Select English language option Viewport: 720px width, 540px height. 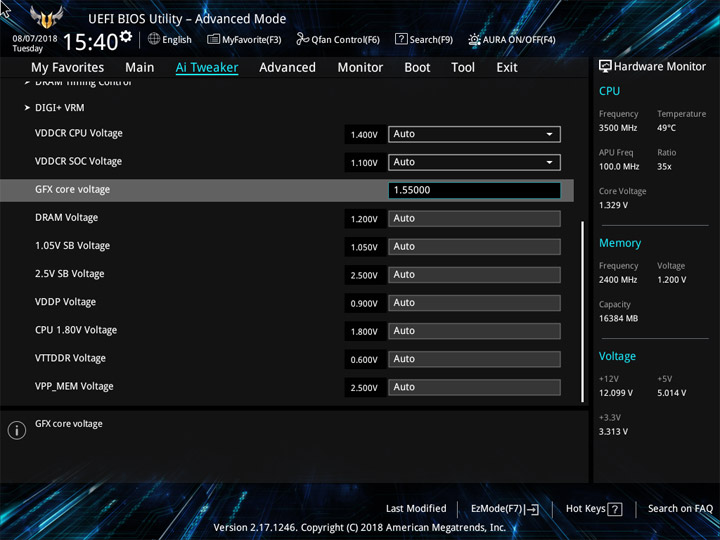pos(177,39)
